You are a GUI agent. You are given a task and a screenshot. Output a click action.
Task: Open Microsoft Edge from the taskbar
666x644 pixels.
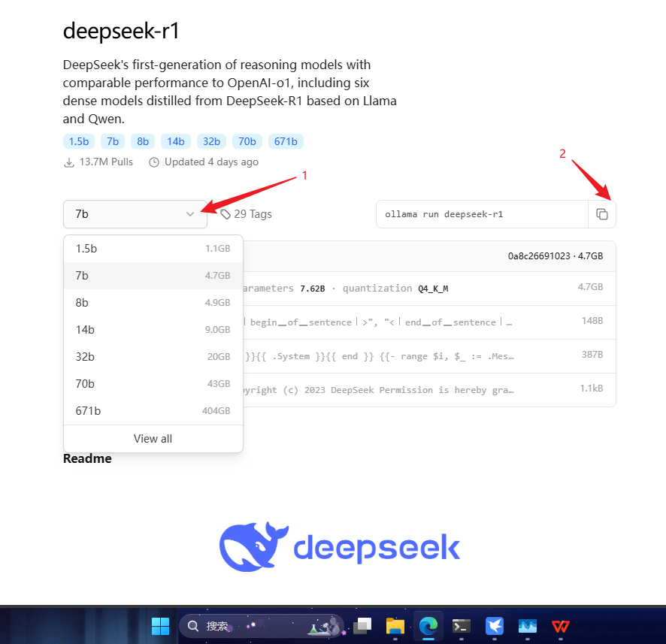tap(428, 626)
